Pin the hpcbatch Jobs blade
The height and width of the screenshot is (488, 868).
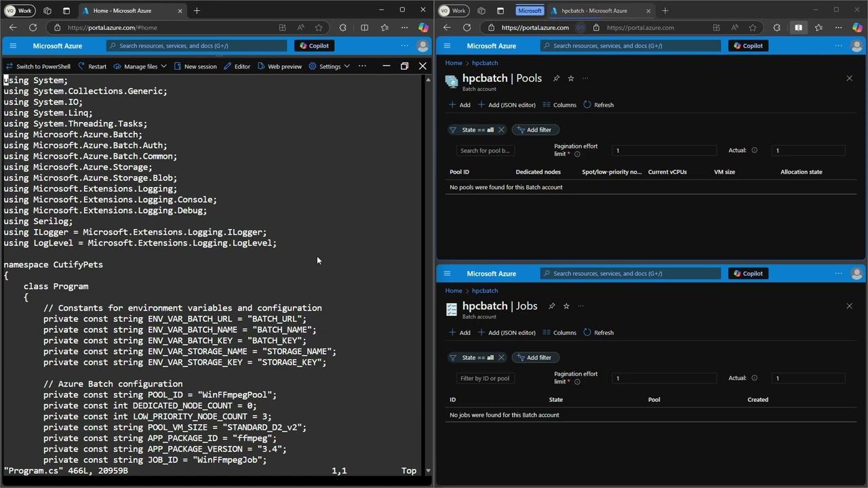552,306
